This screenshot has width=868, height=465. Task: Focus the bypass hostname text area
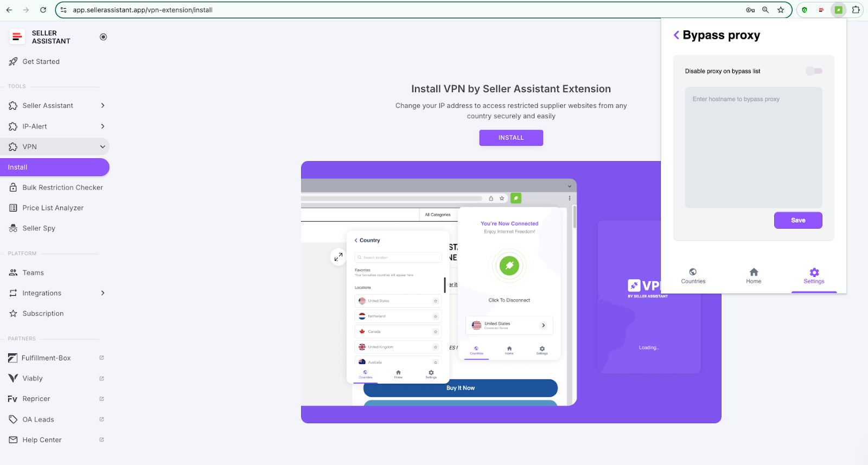point(753,147)
